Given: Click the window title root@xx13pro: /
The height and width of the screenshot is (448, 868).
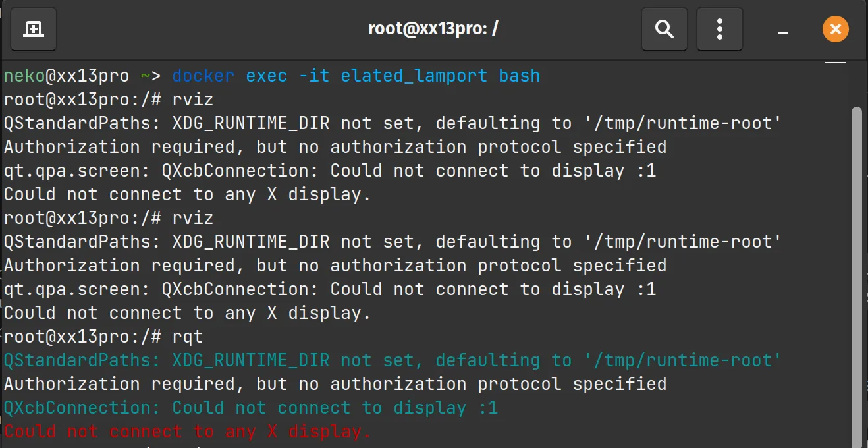Looking at the screenshot, I should (433, 30).
